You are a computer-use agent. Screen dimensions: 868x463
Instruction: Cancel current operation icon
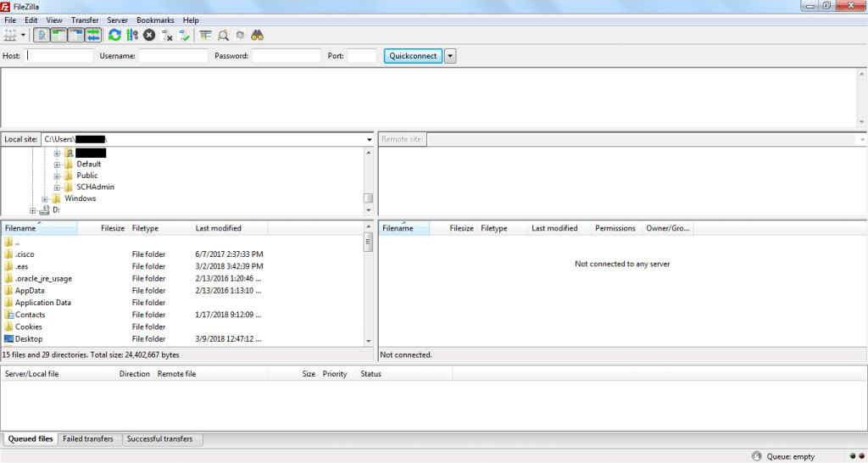pos(149,35)
